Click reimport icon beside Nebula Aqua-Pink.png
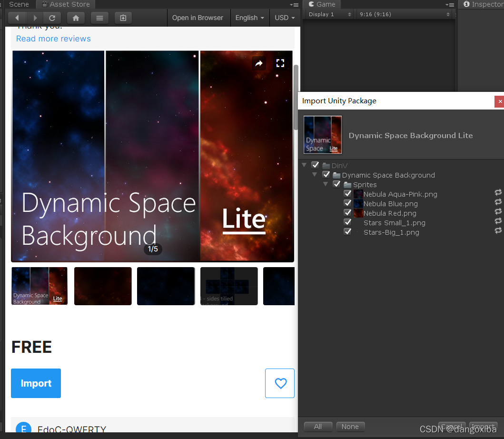This screenshot has width=504, height=439. pyautogui.click(x=498, y=192)
